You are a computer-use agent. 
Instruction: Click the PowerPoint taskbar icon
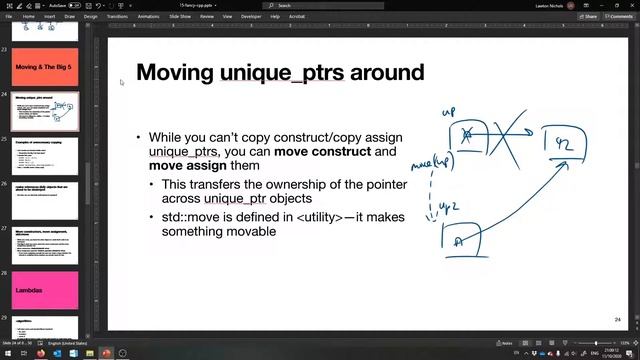106,353
